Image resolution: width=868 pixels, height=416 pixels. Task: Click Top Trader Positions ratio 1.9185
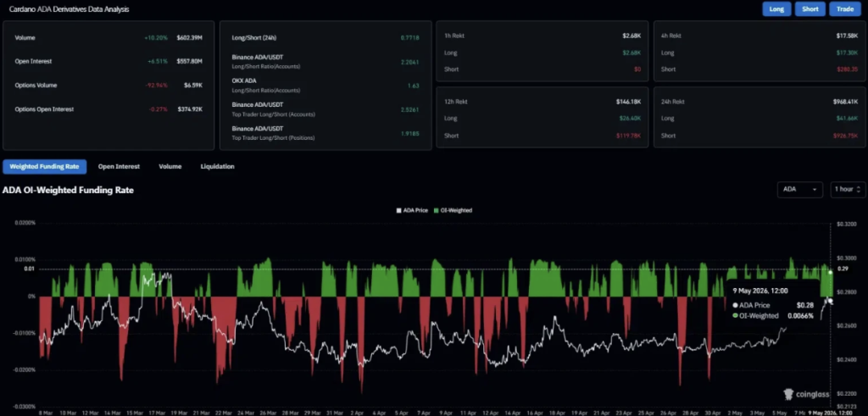click(409, 133)
